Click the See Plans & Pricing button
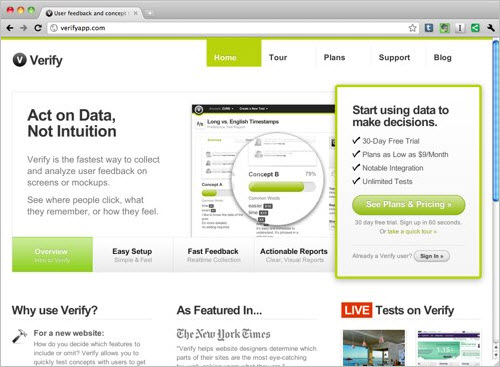500x367 pixels. (x=408, y=205)
